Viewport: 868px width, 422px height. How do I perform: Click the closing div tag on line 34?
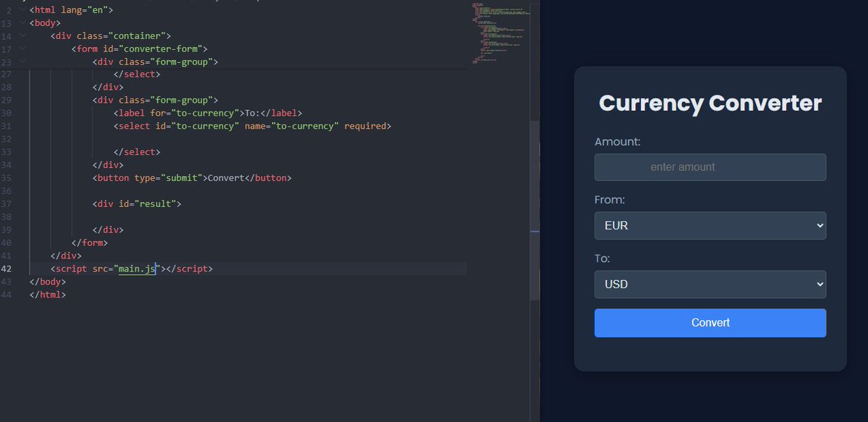[x=109, y=165]
